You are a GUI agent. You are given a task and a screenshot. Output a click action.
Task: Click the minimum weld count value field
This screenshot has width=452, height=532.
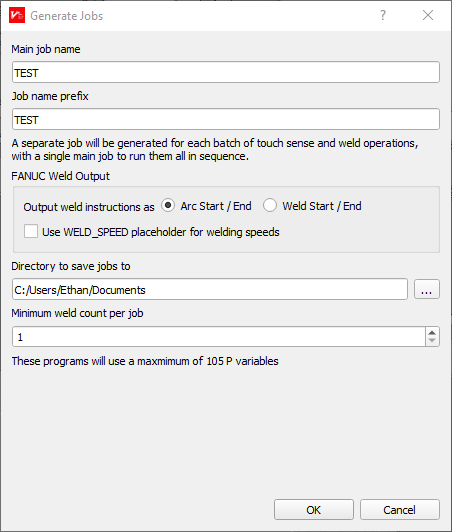(219, 337)
